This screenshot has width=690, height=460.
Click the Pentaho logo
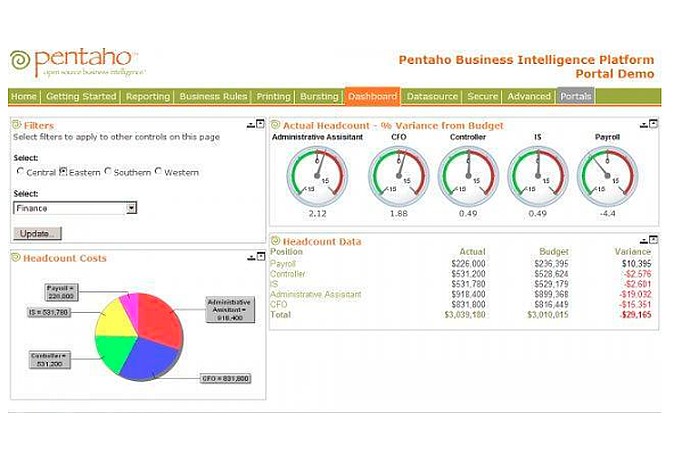[x=77, y=63]
